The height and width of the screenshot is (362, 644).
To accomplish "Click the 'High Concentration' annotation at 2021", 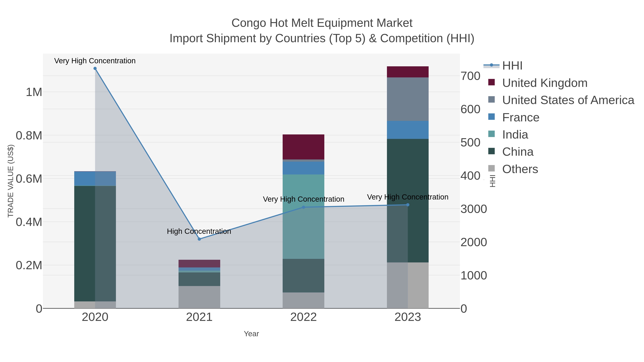I will (199, 231).
